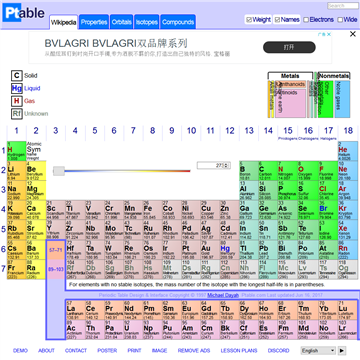Click the Nonmetals legend header
Screen dimensions: 360x360
pos(334,76)
